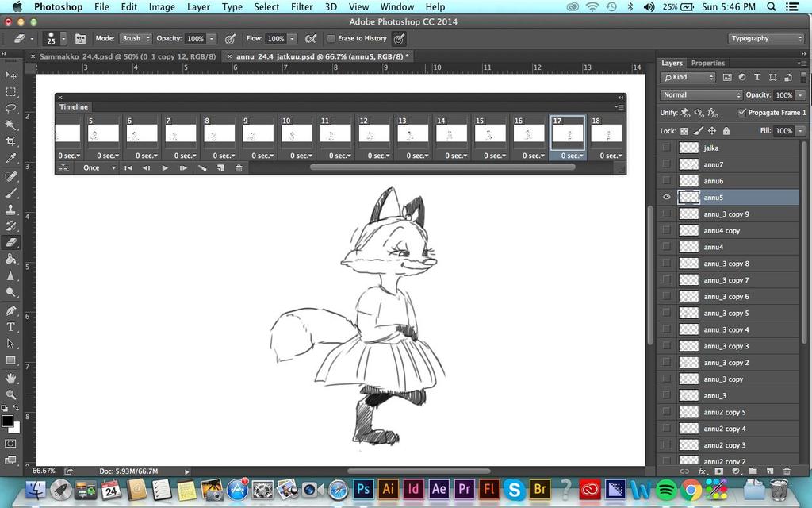Click the foreground color swatch

[x=7, y=421]
